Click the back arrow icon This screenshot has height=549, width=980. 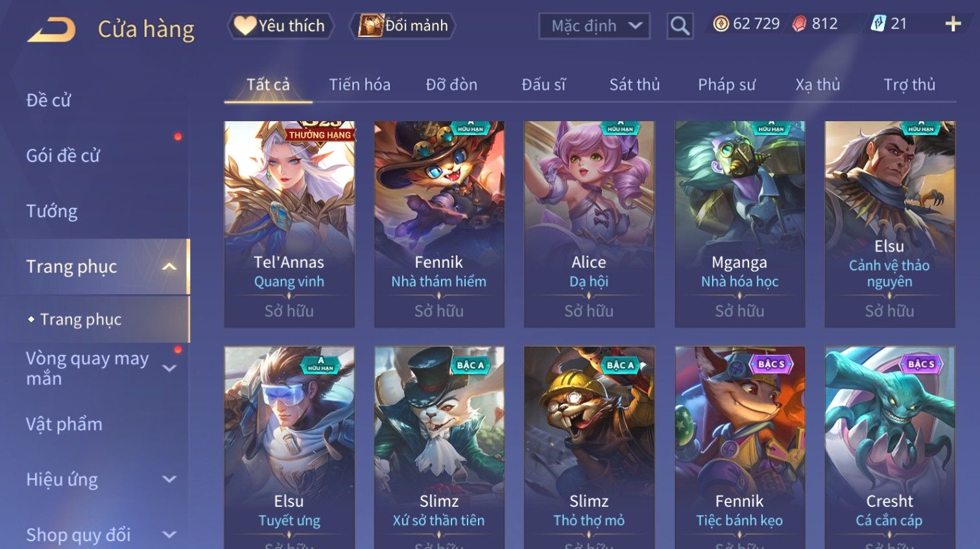[x=51, y=30]
